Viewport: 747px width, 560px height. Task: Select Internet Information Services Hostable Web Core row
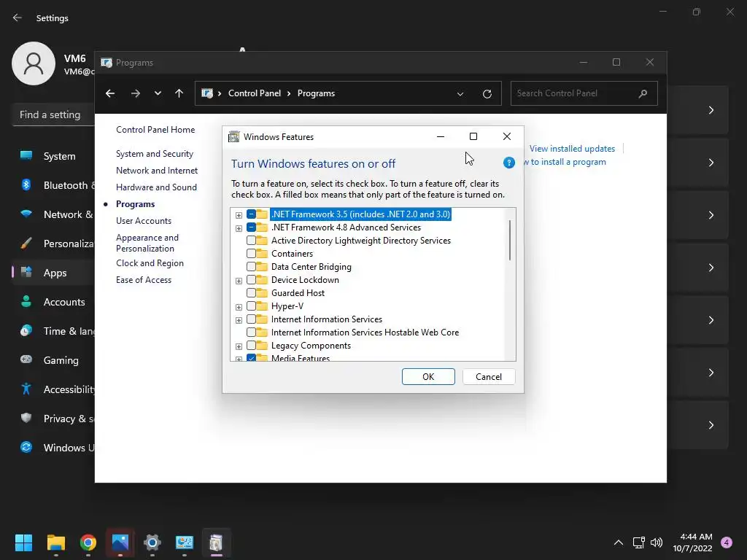(x=365, y=332)
